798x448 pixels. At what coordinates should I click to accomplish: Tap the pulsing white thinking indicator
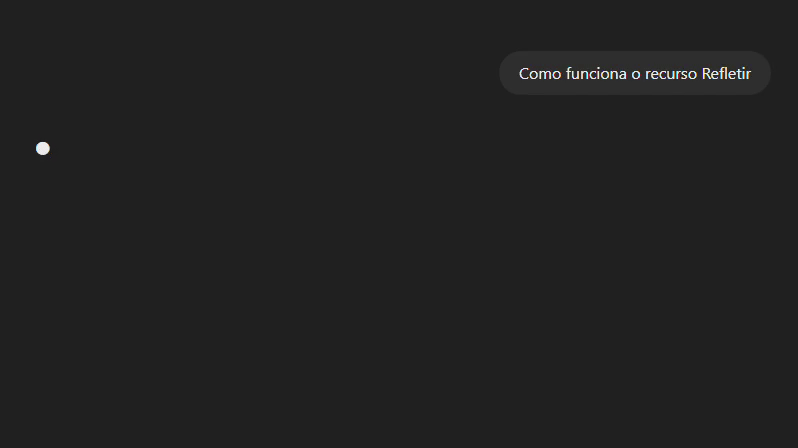43,148
